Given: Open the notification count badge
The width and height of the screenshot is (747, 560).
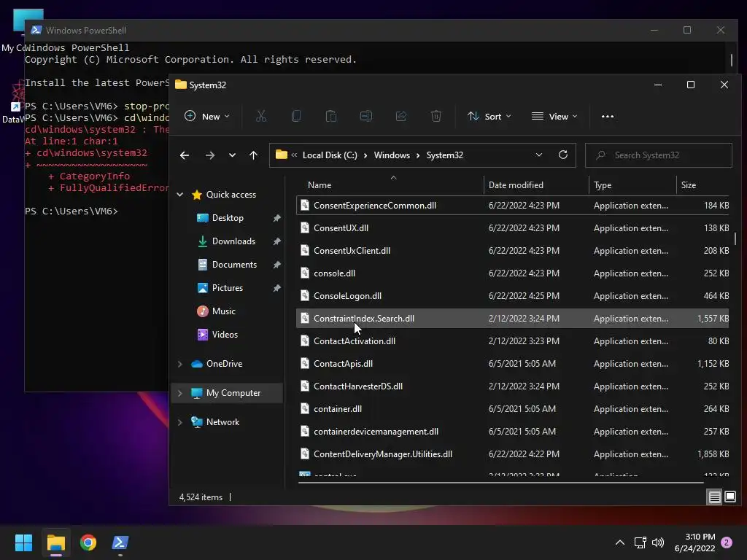Looking at the screenshot, I should [727, 542].
